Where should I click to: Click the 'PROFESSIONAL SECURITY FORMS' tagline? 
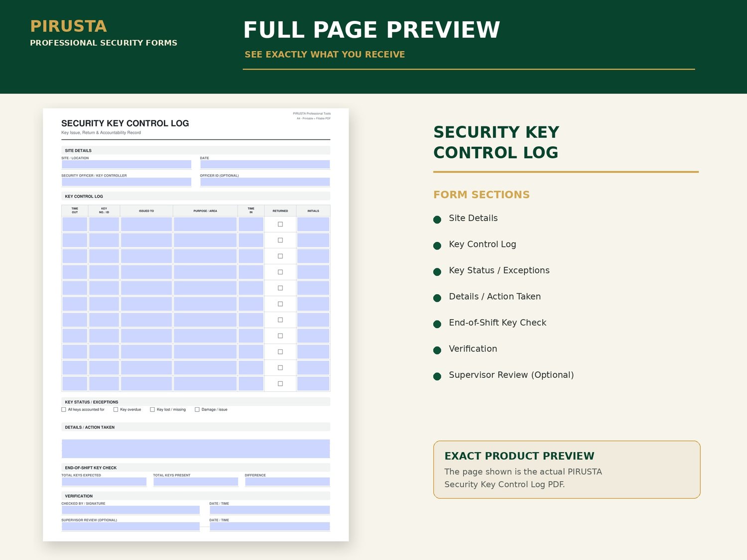click(104, 43)
